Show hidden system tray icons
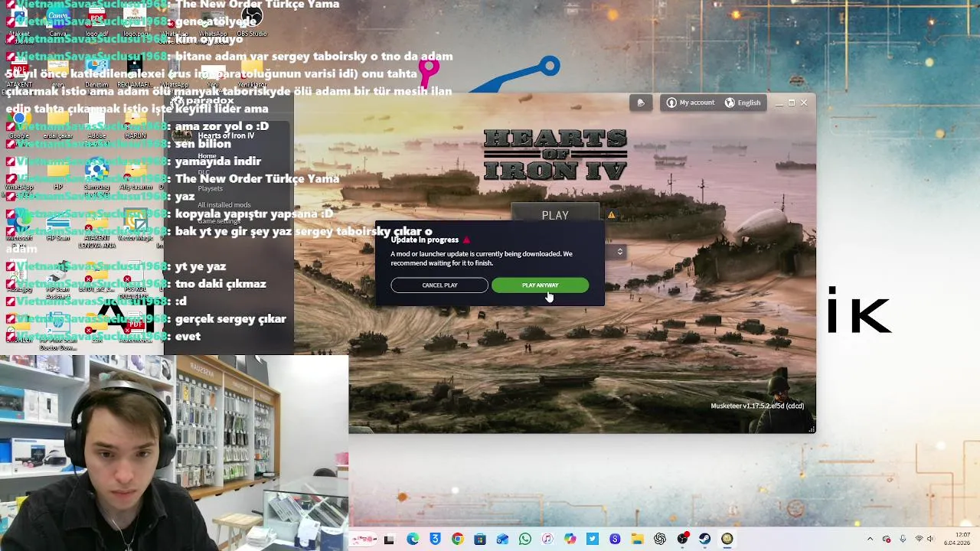This screenshot has height=551, width=980. click(871, 539)
